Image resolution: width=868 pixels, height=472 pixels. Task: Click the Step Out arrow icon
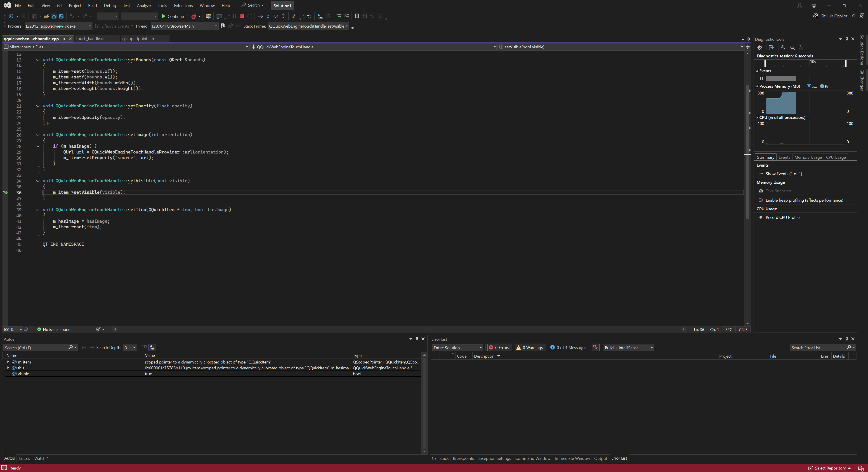(283, 16)
